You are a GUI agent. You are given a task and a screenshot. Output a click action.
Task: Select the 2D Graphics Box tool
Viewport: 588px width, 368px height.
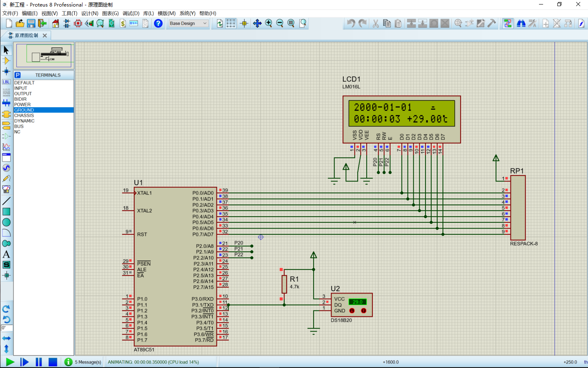[6, 211]
